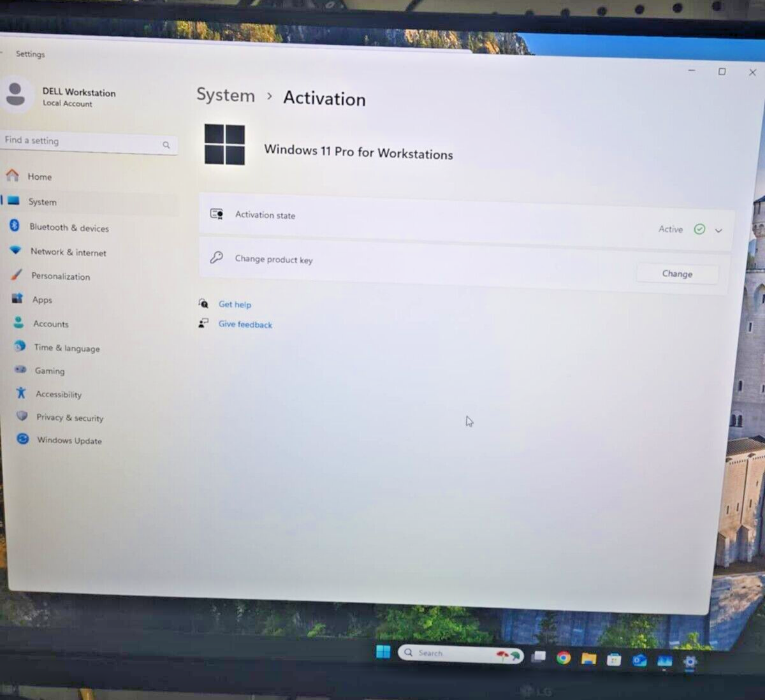The width and height of the screenshot is (765, 700).
Task: Open Microsoft Store from taskbar
Action: click(614, 659)
